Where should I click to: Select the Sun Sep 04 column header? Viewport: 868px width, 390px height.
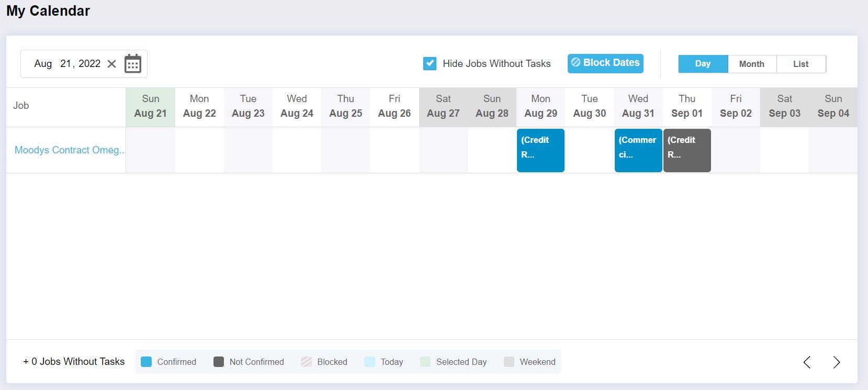coord(833,106)
